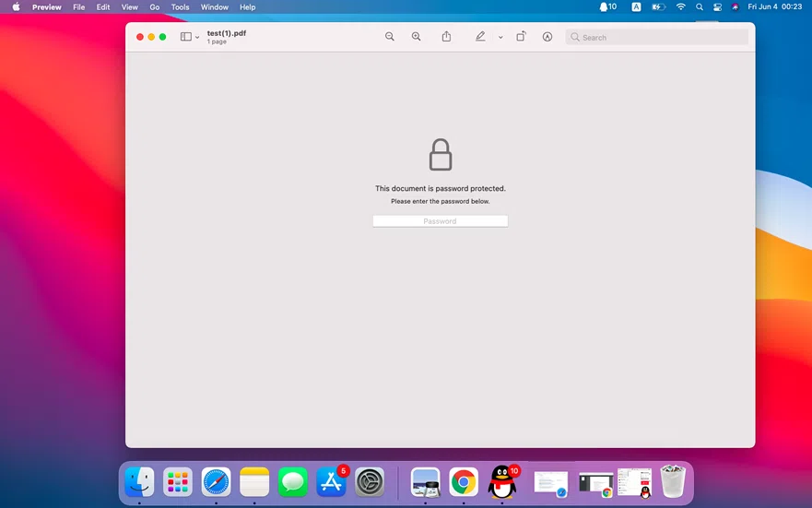Toggle the sidebar view button
The image size is (812, 508).
(x=186, y=37)
